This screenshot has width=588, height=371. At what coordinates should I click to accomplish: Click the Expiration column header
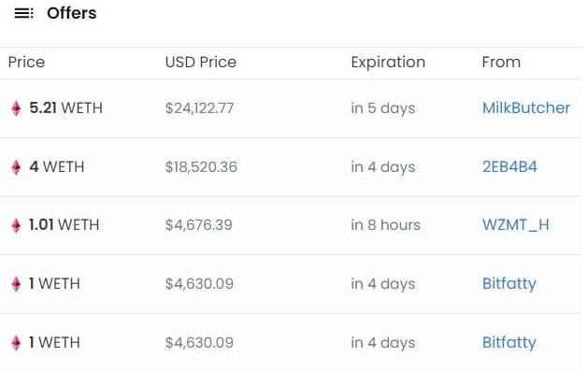click(x=388, y=63)
